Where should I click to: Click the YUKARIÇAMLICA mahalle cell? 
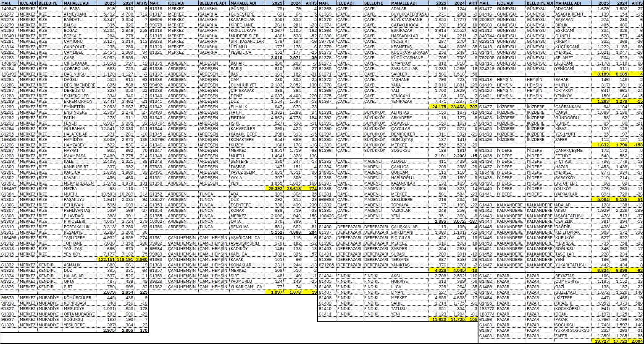click(x=247, y=287)
